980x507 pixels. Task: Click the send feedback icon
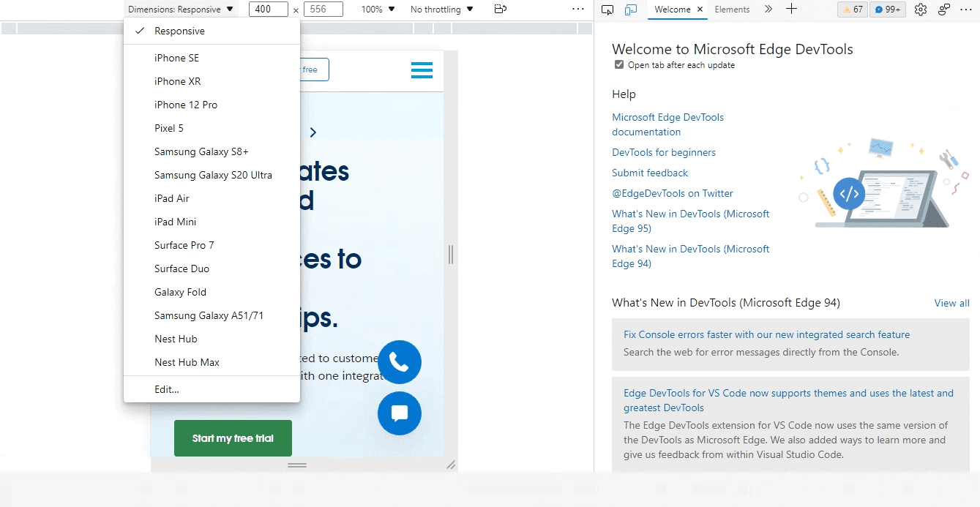click(x=943, y=10)
